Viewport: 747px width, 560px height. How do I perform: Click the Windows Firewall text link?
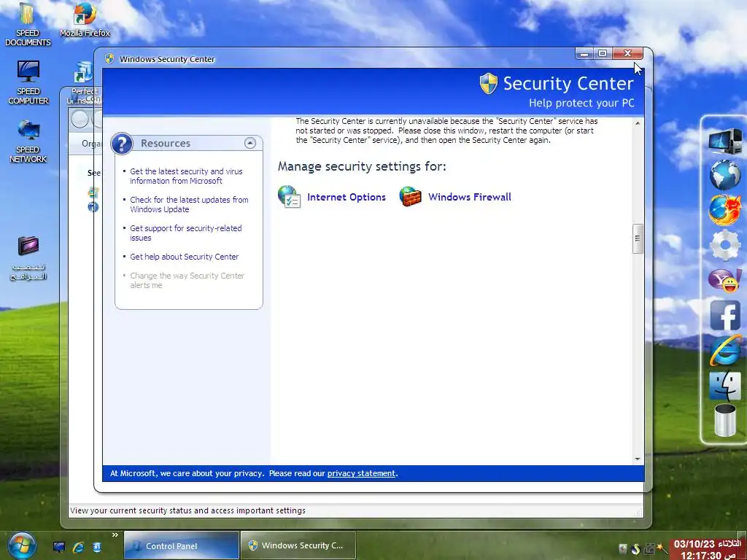click(x=470, y=197)
